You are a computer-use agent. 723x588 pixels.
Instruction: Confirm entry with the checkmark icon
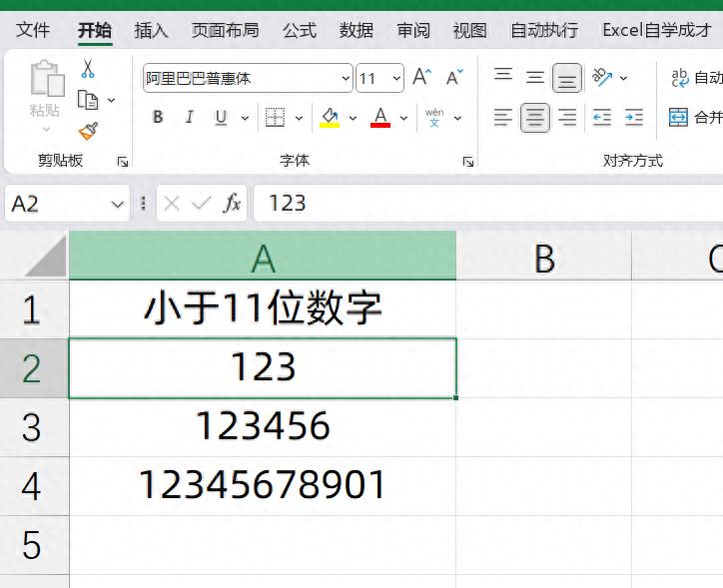pyautogui.click(x=201, y=204)
